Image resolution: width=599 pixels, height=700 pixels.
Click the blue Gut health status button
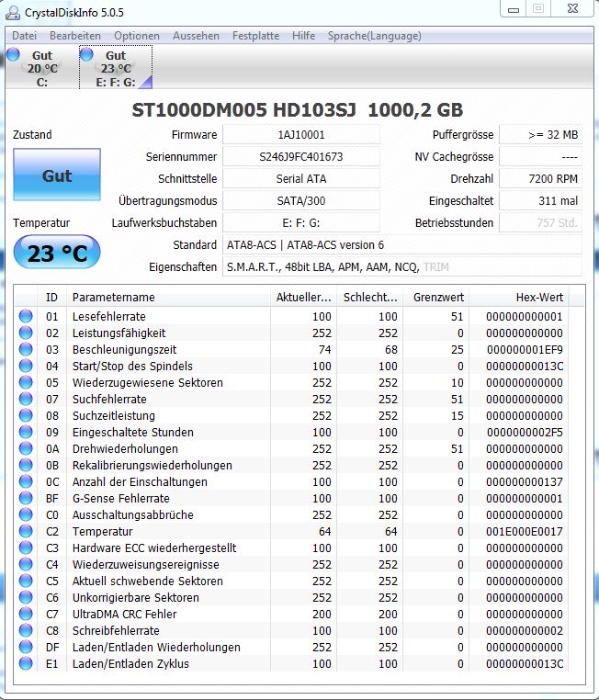(x=57, y=175)
